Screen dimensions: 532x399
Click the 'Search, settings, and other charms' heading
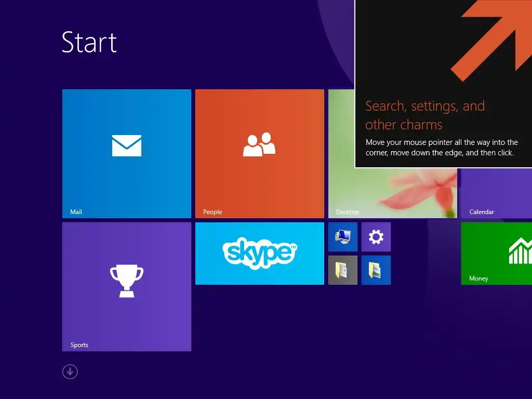(x=425, y=115)
